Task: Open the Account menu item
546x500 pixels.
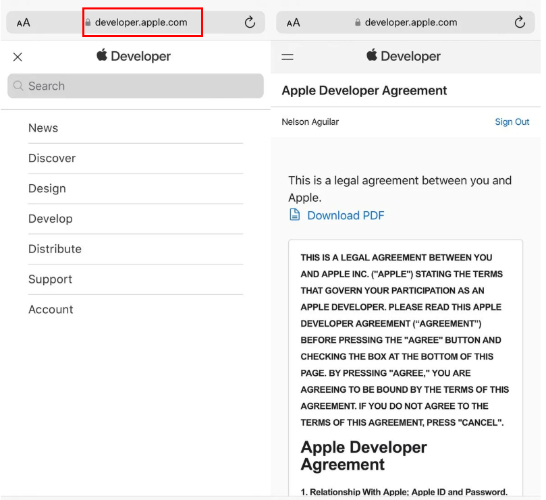Action: click(x=135, y=310)
